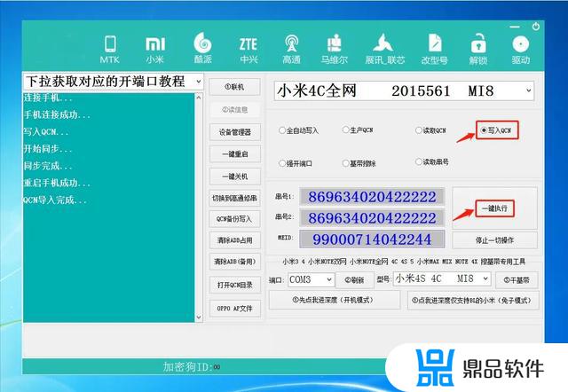Click the power icon to exit

click(536, 27)
